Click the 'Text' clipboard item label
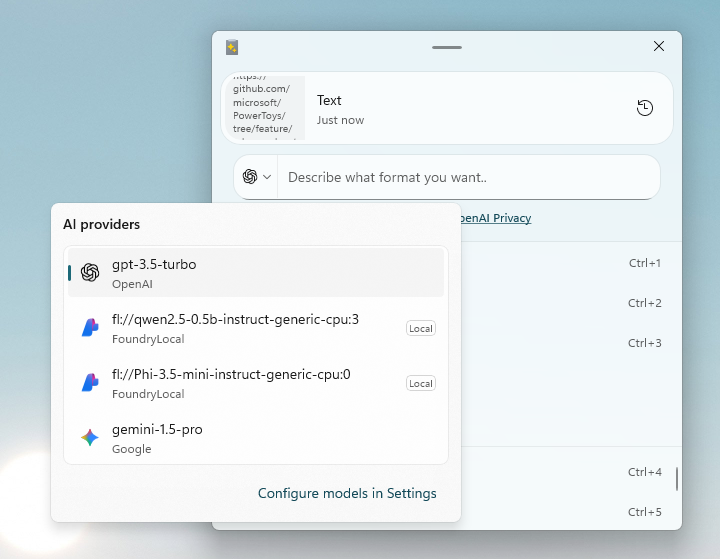The image size is (720, 559). coord(329,100)
